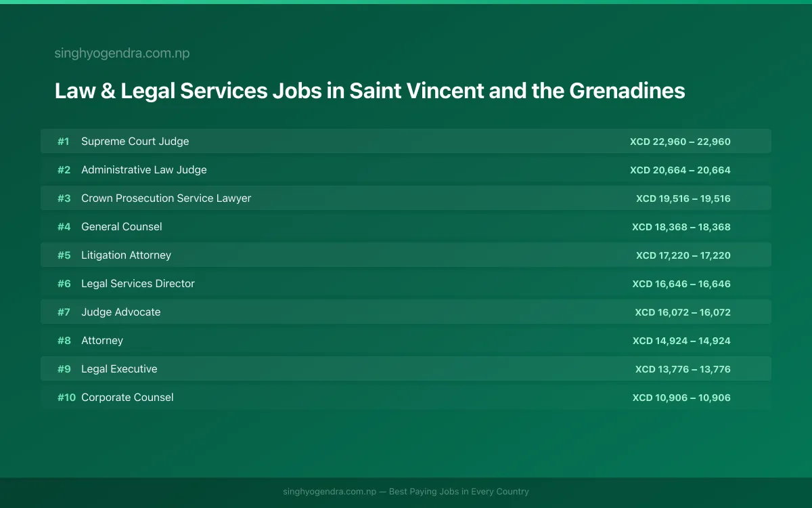Select the Administrative Law Judge job title

(x=144, y=170)
